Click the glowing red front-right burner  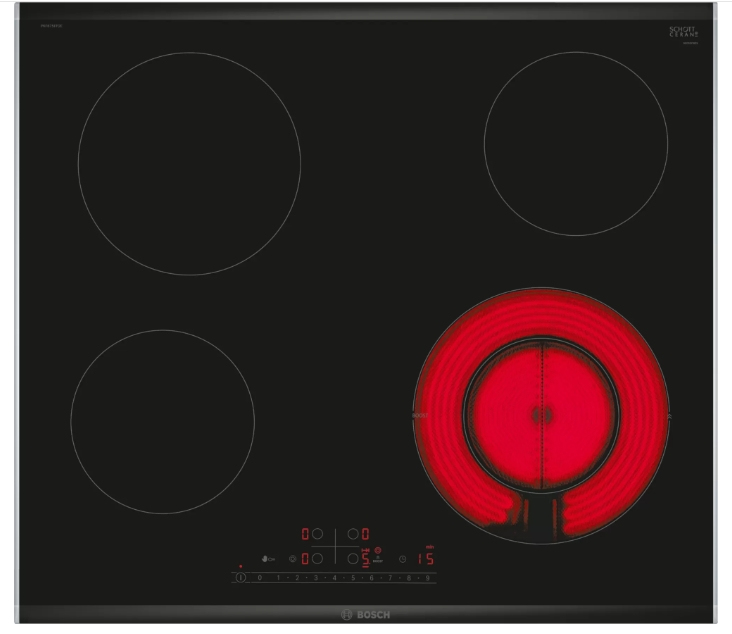point(541,414)
